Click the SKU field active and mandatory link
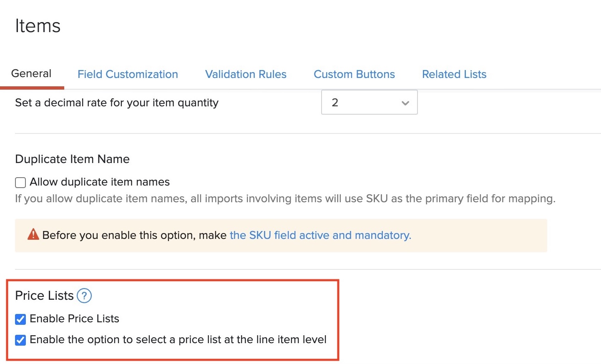Screen dimensions: 601x364 [319, 235]
